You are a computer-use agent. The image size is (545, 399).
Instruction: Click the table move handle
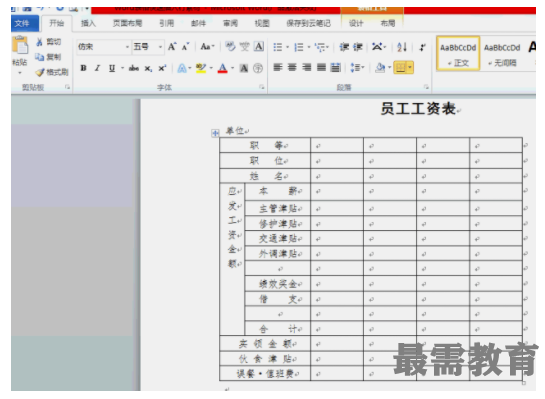tap(215, 133)
